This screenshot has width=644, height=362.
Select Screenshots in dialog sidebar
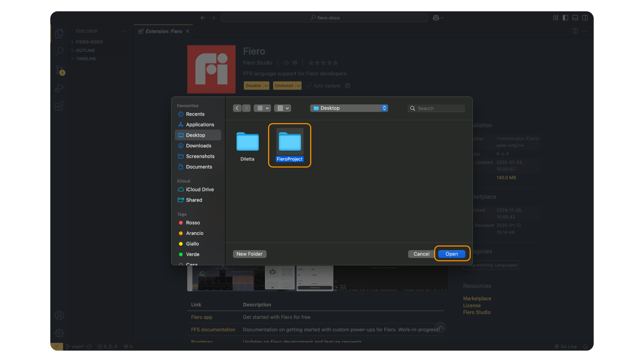point(198,156)
